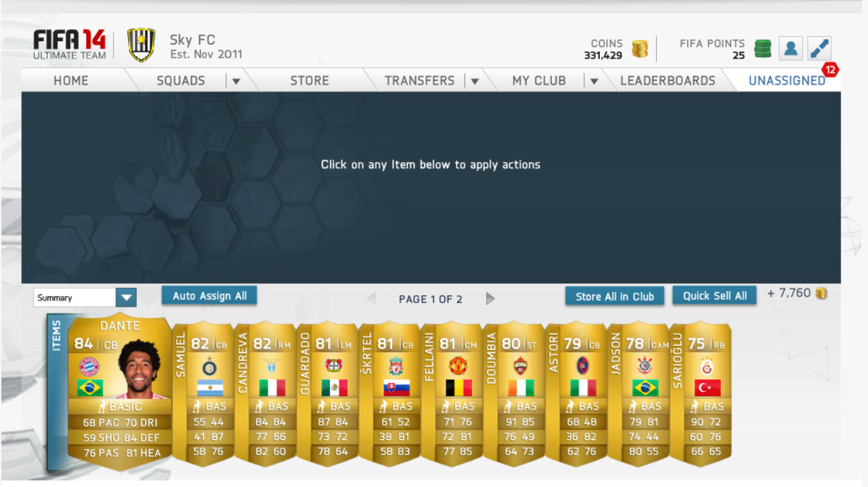This screenshot has height=487, width=868.
Task: Go to the next items page arrow
Action: point(490,299)
